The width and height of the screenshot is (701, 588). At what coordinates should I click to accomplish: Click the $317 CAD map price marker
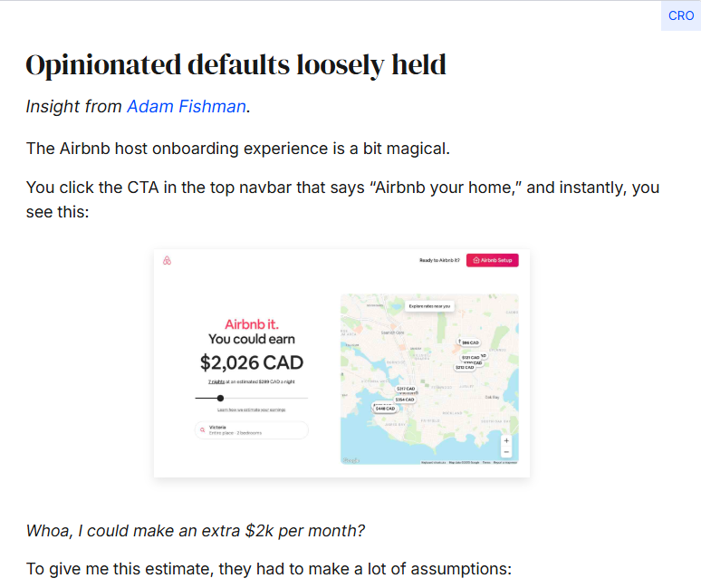tap(406, 389)
